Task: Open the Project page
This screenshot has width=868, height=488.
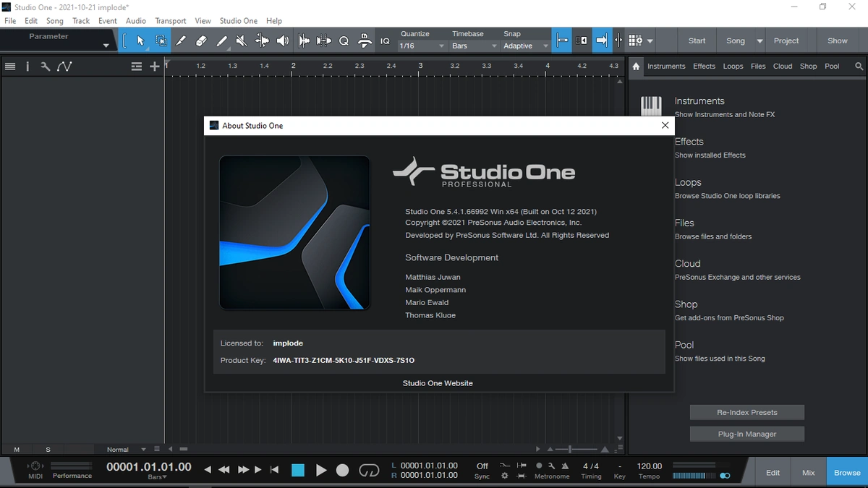Action: 786,41
